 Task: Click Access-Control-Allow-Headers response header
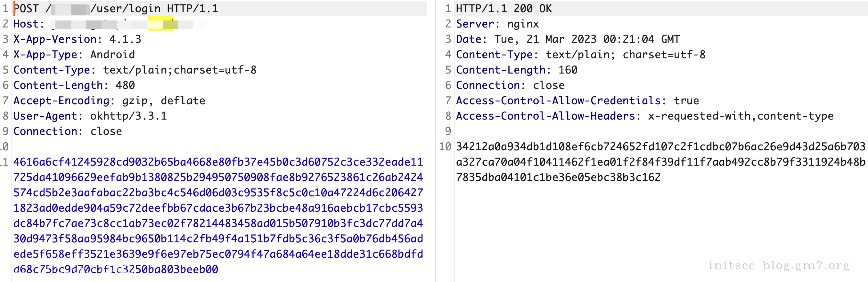coord(645,116)
